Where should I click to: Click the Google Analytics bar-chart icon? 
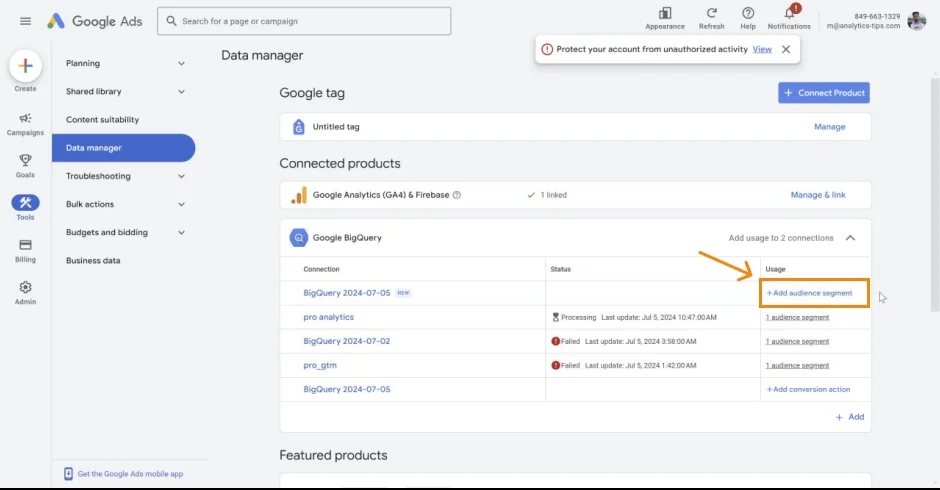(299, 195)
